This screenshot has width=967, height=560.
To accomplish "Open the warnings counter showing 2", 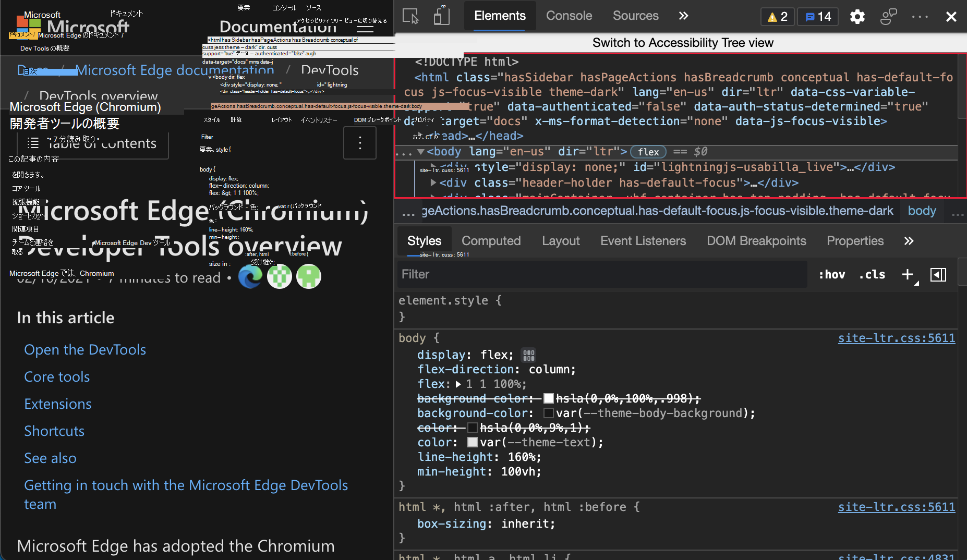I will click(x=777, y=17).
